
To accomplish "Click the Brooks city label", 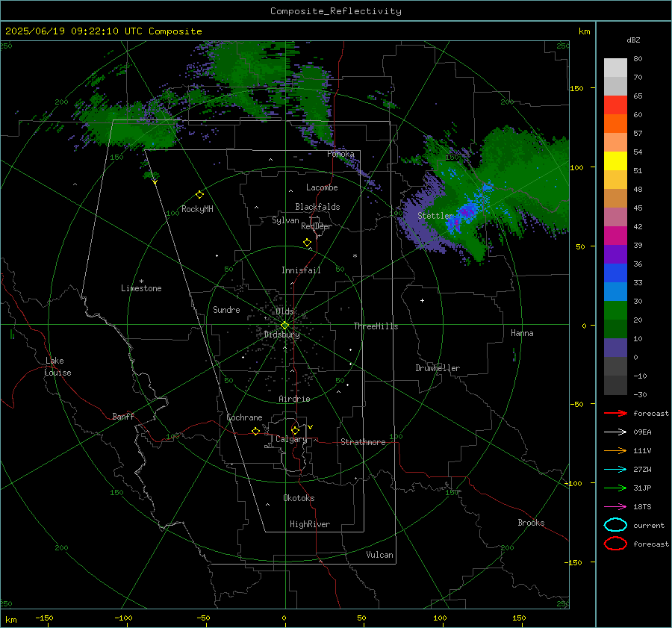I will tap(531, 523).
